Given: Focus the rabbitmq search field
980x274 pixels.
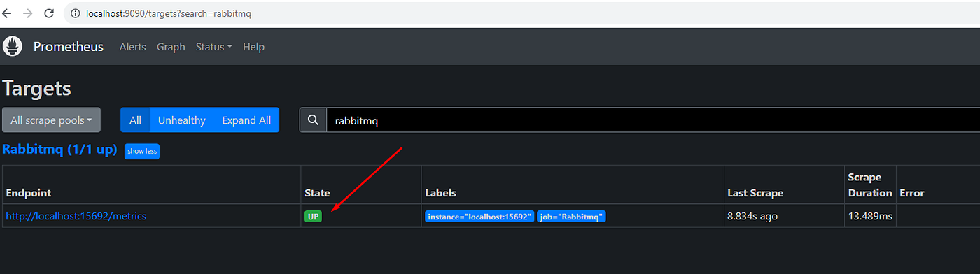Looking at the screenshot, I should pos(653,120).
